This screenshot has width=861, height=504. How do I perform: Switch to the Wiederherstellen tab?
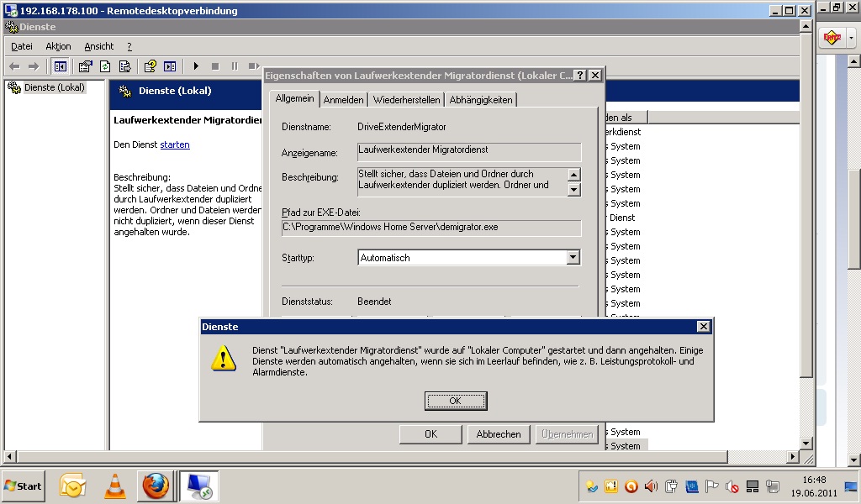(x=406, y=99)
